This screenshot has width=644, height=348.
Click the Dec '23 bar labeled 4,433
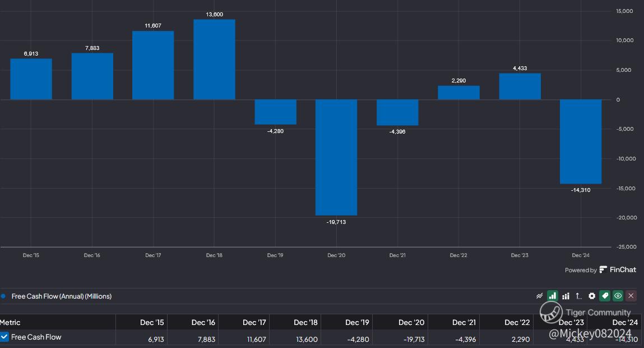520,86
